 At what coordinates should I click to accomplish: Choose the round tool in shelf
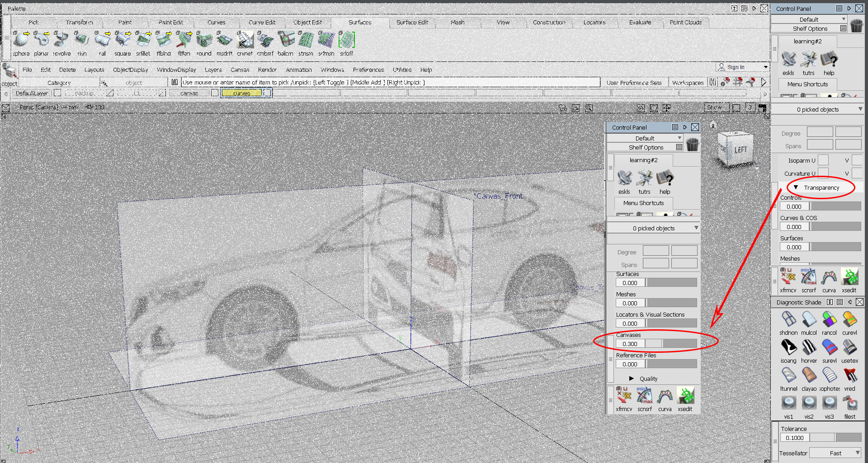204,41
